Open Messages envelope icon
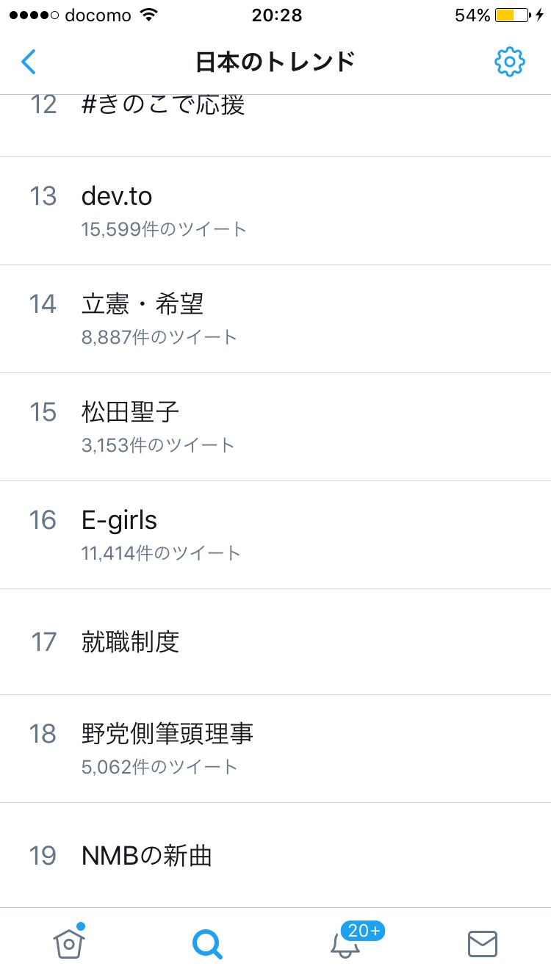 pyautogui.click(x=483, y=944)
